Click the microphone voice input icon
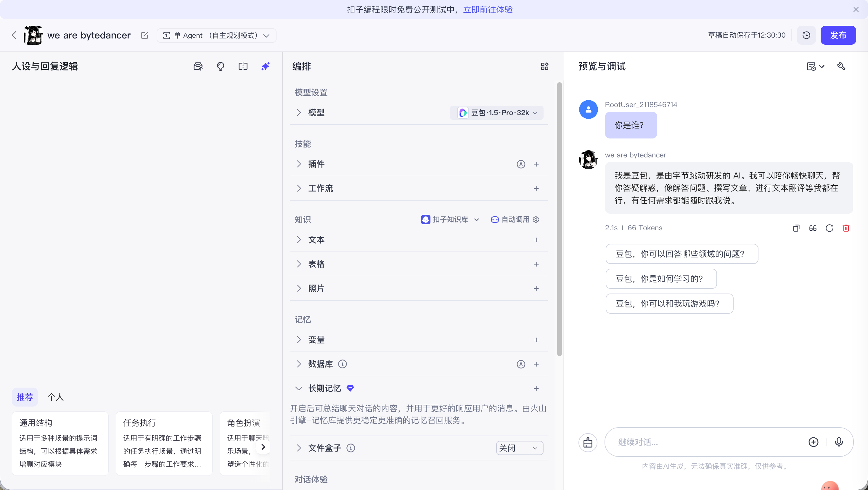 (839, 442)
